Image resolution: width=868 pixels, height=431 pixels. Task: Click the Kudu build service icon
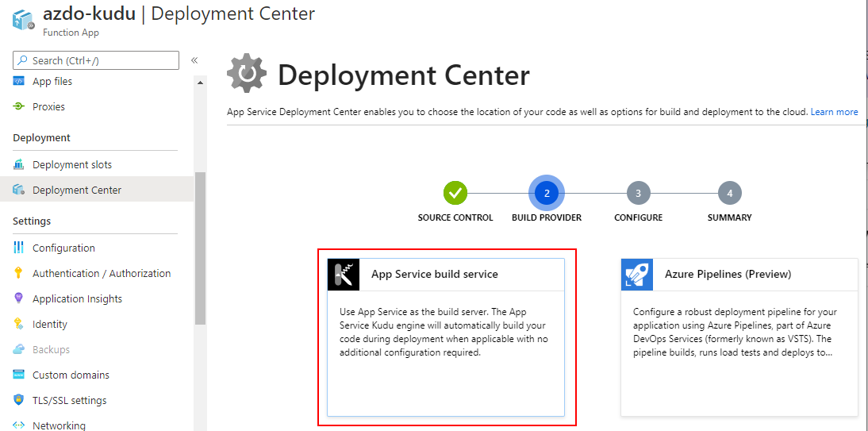click(x=344, y=274)
